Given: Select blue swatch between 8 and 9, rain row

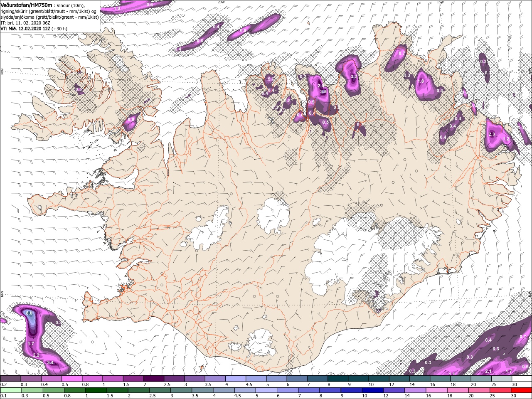Looking at the screenshot, I should click(330, 390).
